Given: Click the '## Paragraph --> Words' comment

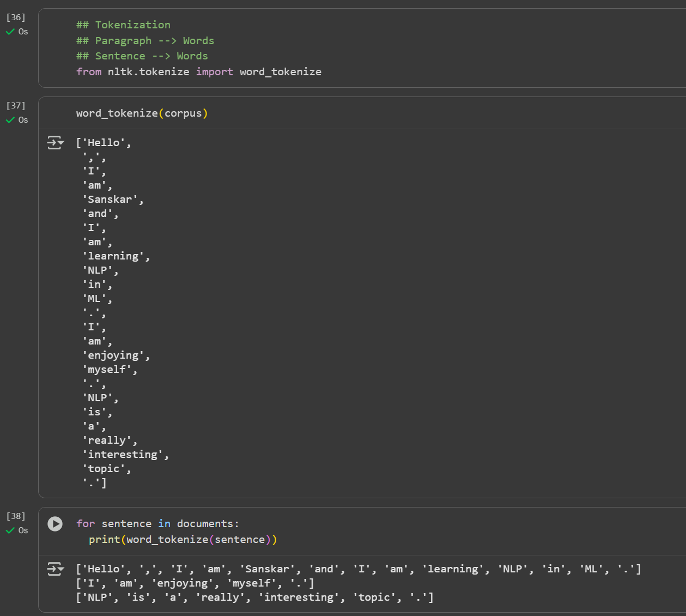Looking at the screenshot, I should [x=145, y=41].
